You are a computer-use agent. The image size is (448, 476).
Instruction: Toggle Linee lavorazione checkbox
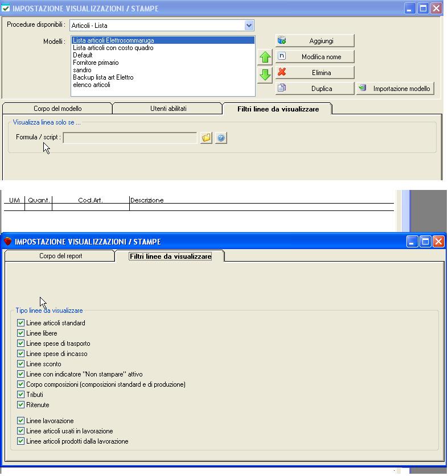point(20,420)
